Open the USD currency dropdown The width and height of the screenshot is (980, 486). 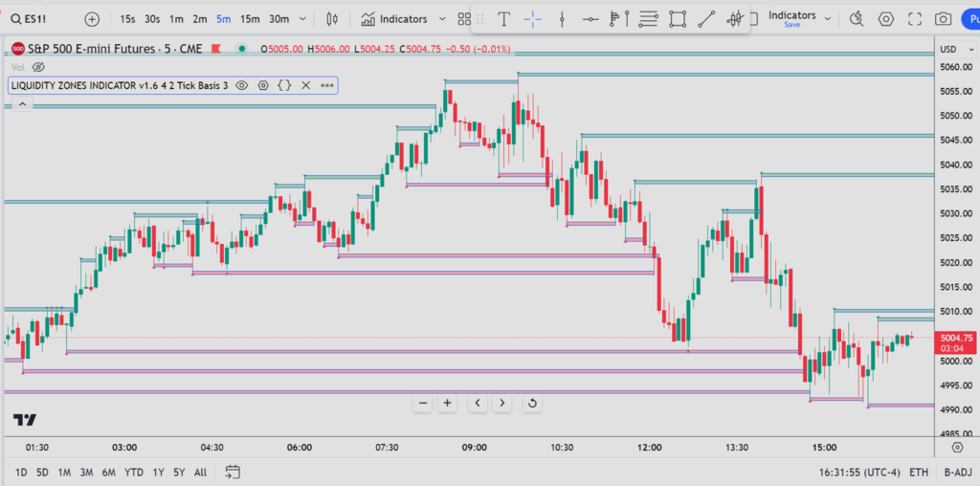click(x=956, y=50)
